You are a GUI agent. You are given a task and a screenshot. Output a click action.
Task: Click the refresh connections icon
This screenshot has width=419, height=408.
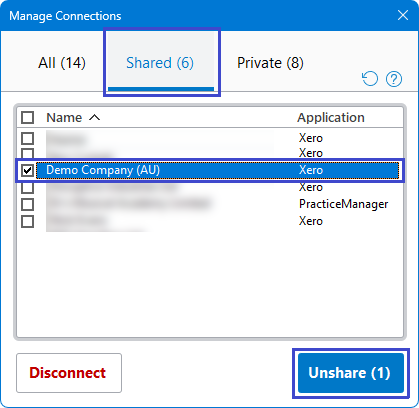tap(370, 79)
